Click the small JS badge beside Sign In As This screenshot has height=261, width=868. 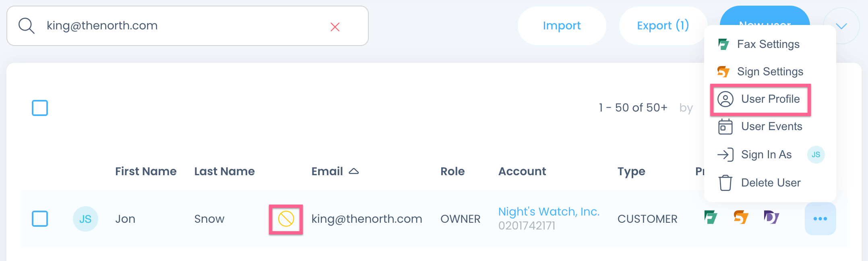pos(816,155)
